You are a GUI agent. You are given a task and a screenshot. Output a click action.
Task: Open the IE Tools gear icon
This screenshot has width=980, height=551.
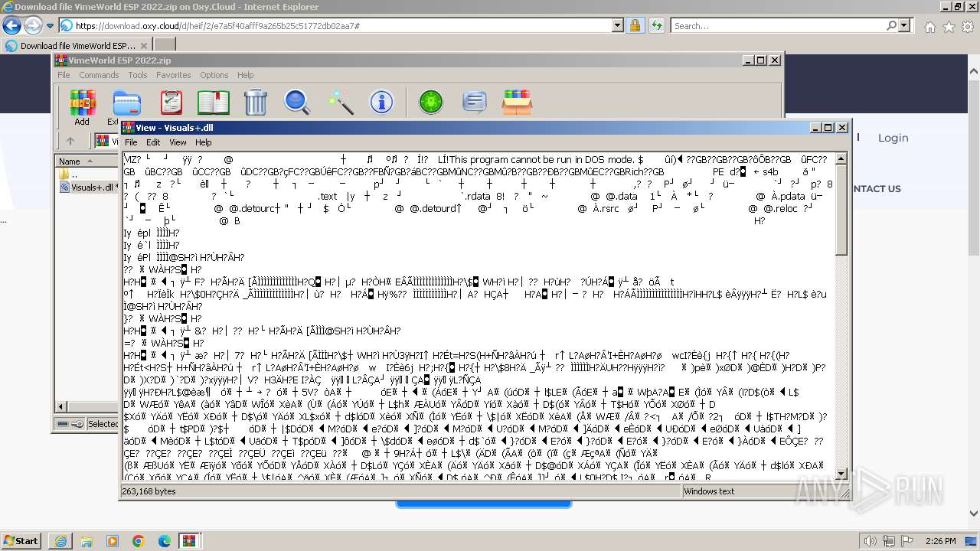coord(967,27)
